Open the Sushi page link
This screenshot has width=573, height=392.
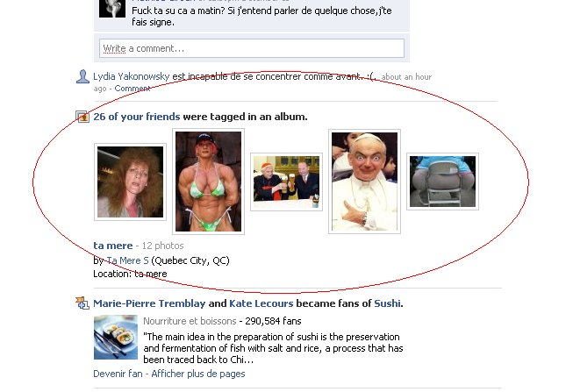pos(387,303)
